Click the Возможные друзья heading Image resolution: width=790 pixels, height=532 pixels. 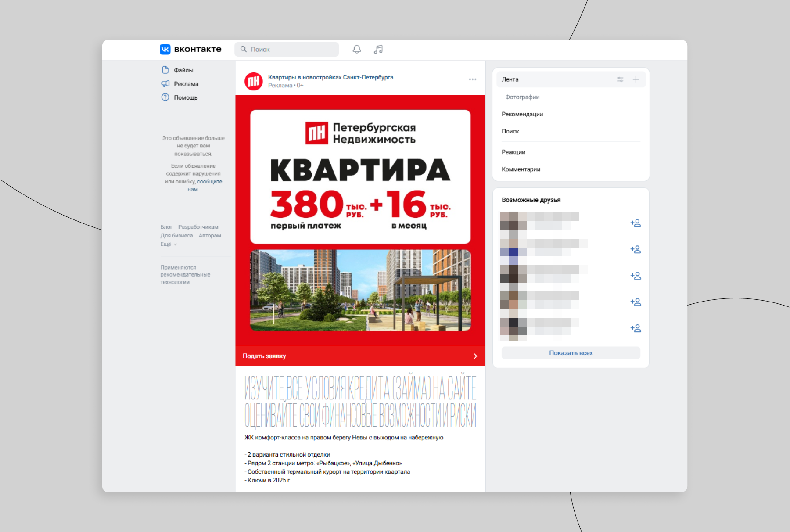click(531, 200)
